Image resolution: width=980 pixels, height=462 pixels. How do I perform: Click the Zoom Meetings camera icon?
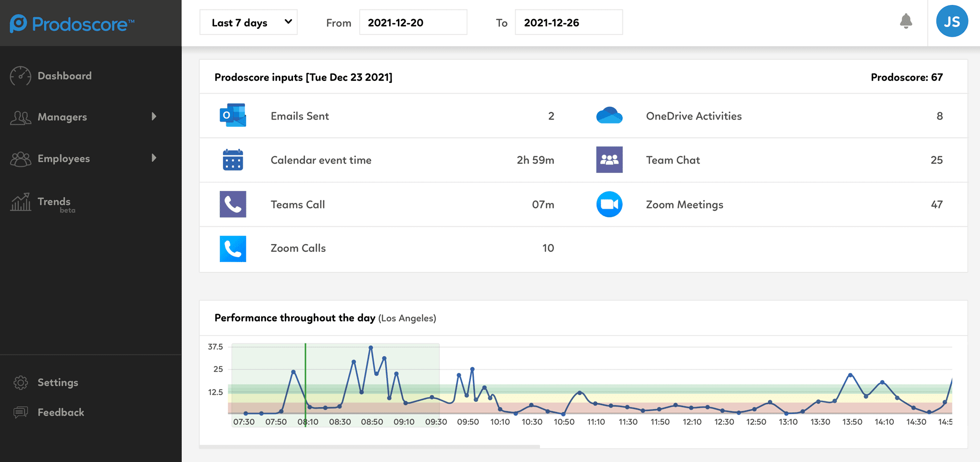point(610,204)
